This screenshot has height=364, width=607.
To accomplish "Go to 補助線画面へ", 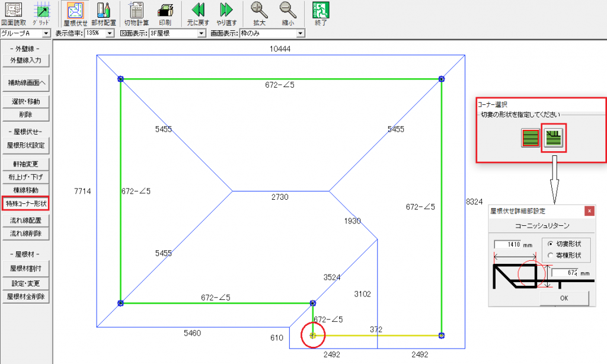I will [25, 83].
